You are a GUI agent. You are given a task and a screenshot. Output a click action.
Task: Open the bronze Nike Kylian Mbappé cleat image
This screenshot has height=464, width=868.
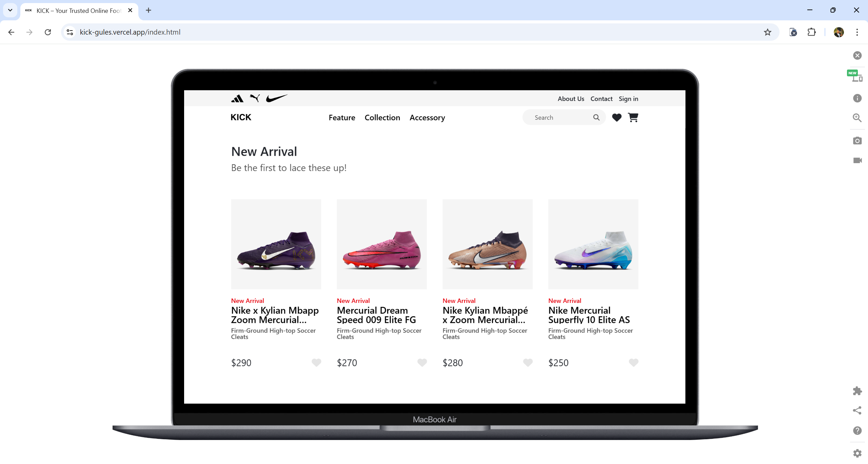click(x=488, y=244)
